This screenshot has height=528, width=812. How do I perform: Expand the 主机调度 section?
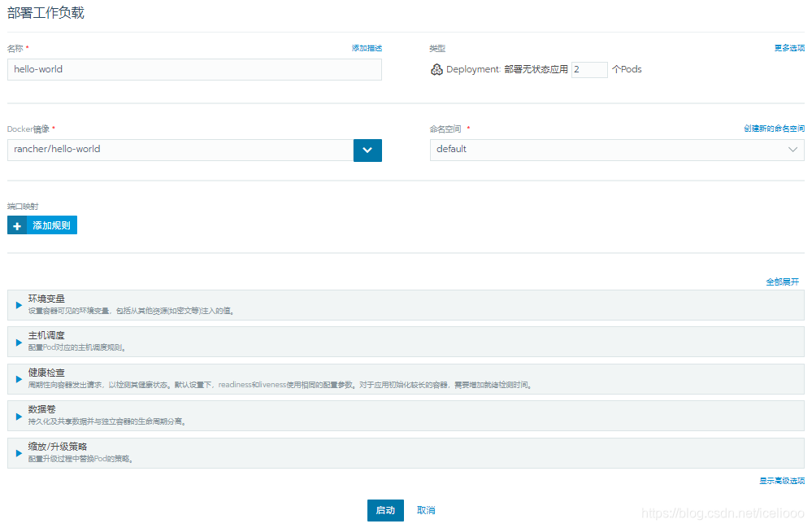click(x=406, y=342)
